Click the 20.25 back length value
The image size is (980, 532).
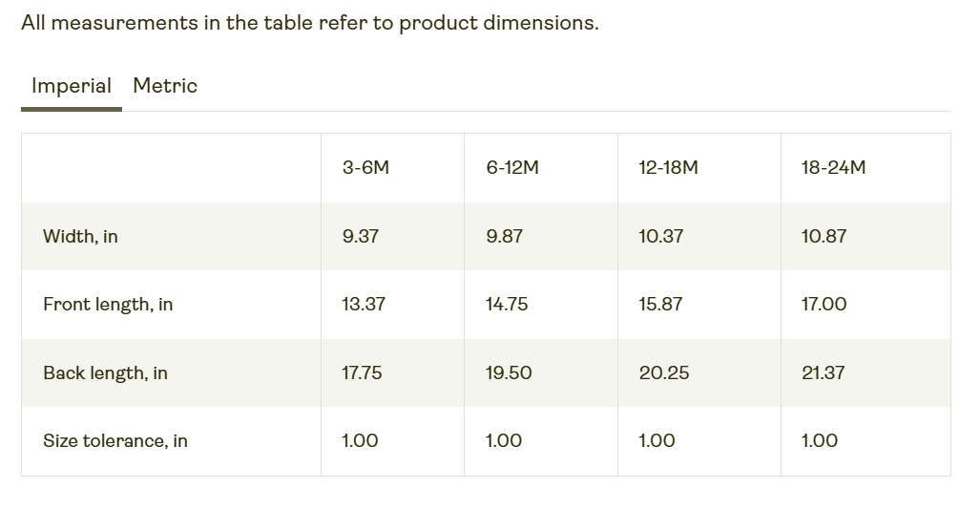[663, 373]
